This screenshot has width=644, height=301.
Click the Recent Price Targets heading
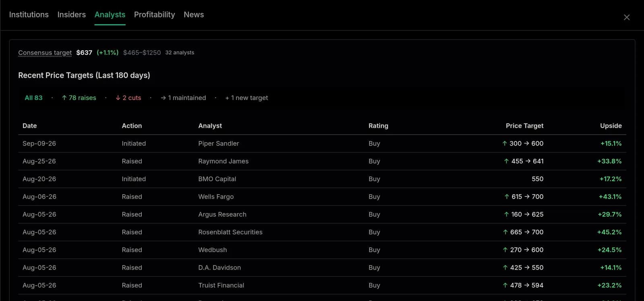coord(84,75)
